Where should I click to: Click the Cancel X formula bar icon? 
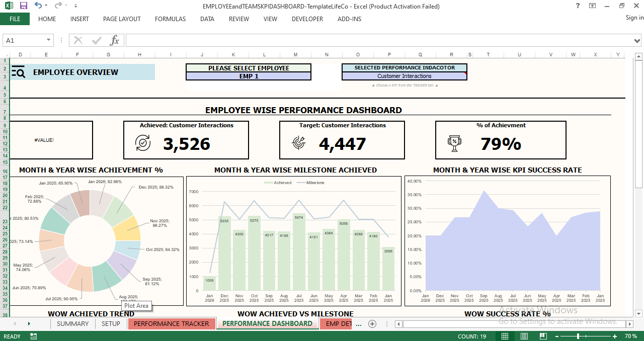click(x=78, y=40)
